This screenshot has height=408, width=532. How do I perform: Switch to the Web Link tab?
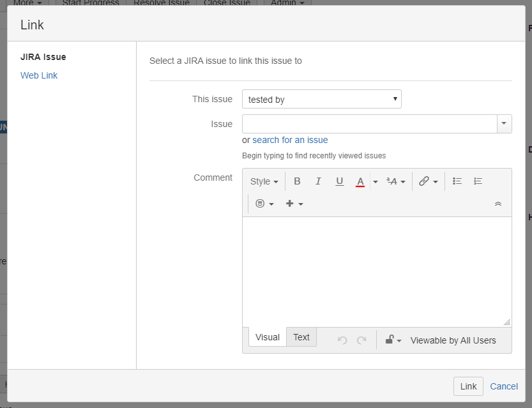(39, 75)
